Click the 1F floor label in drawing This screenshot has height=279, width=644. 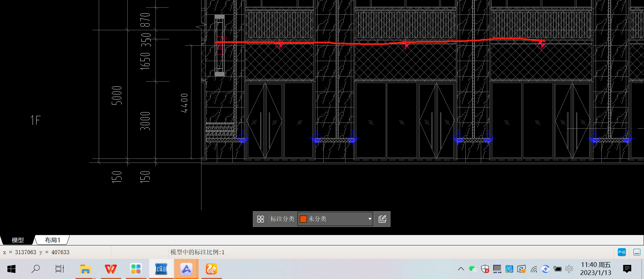coord(35,120)
